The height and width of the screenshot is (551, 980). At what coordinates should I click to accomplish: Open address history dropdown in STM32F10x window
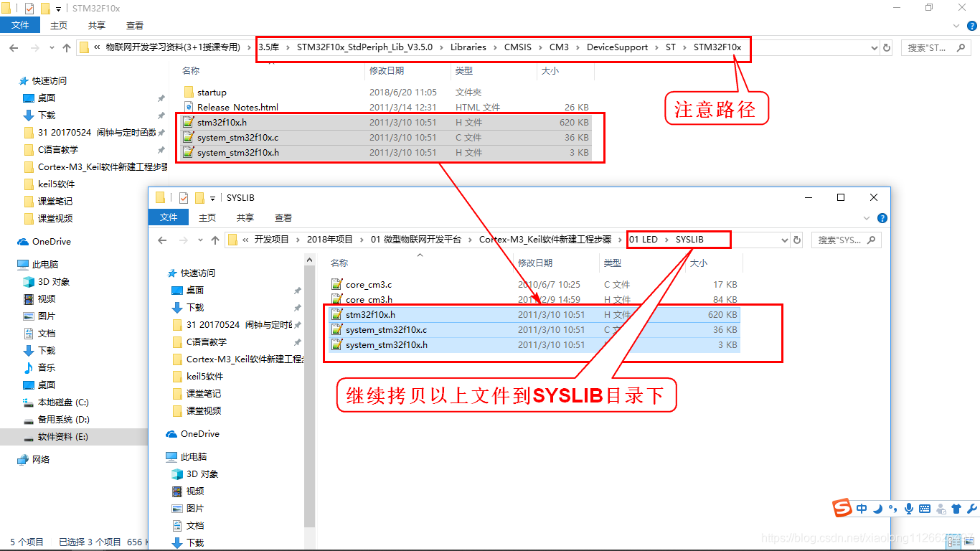pyautogui.click(x=875, y=47)
